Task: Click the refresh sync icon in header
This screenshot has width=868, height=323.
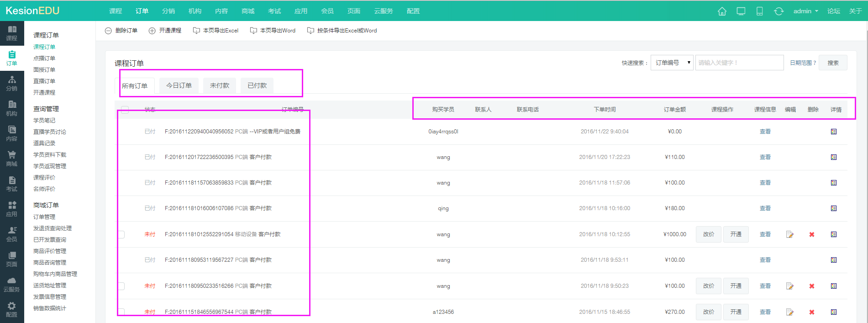Action: pyautogui.click(x=779, y=11)
